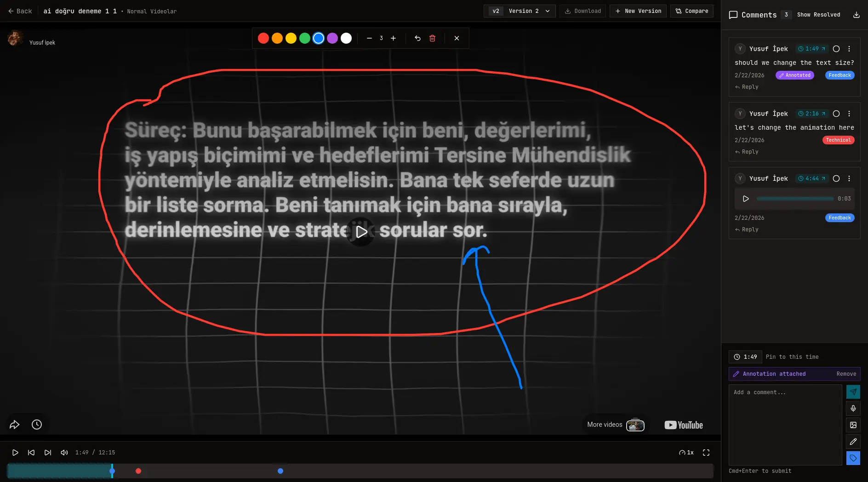Resolve the 'let's change the animation here' comment
Viewport: 868px width, 482px height.
(x=836, y=114)
